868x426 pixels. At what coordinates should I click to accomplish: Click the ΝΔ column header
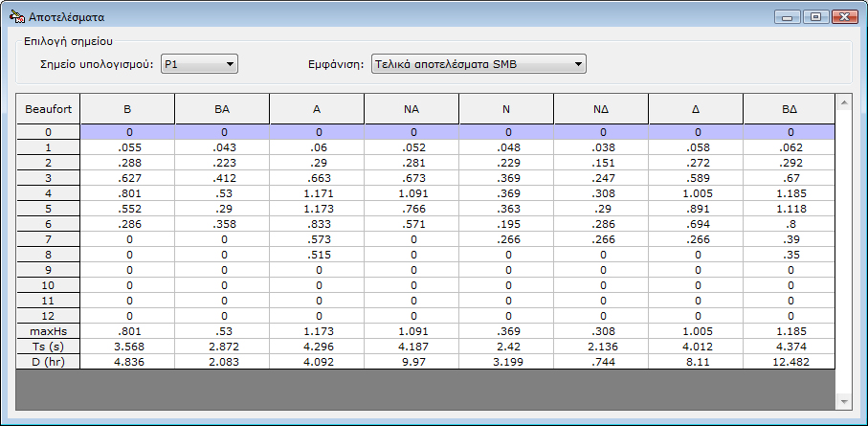pyautogui.click(x=601, y=108)
